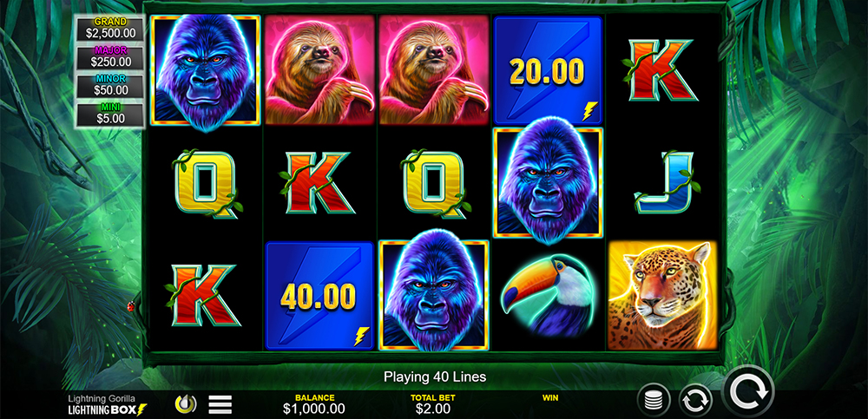
Task: Click the Playing 40 Lines text
Action: pyautogui.click(x=435, y=377)
